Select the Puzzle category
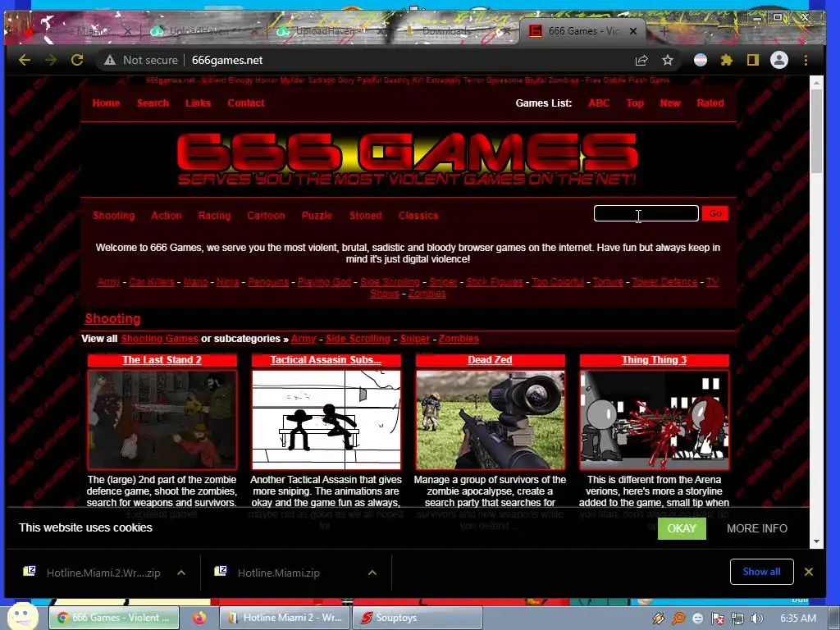 coord(317,216)
